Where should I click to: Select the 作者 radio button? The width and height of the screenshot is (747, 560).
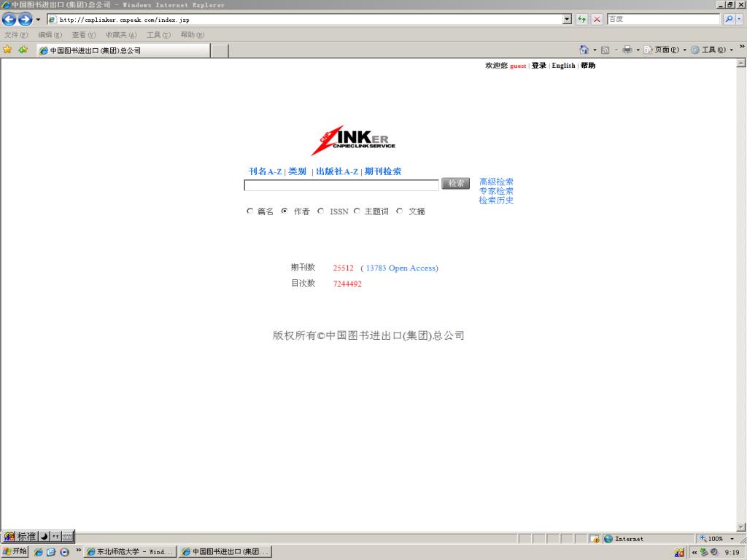coord(285,211)
